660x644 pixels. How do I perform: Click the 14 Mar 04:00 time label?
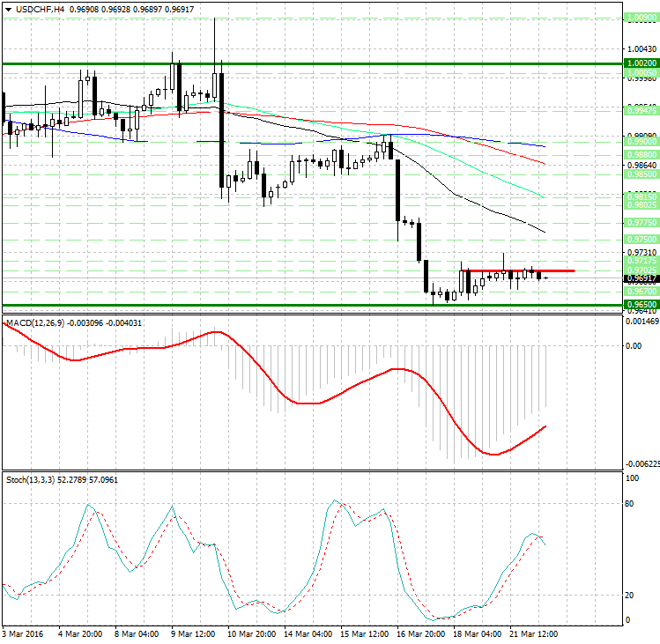(308, 634)
